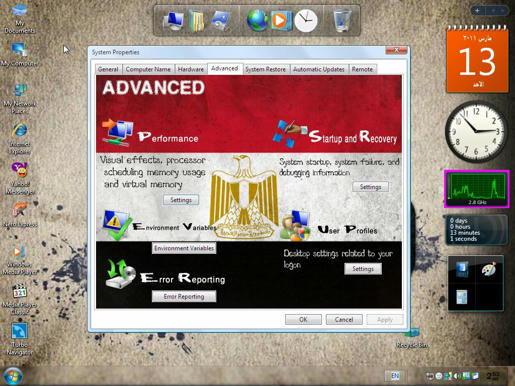Open My Network Places desktop icon

click(20, 98)
